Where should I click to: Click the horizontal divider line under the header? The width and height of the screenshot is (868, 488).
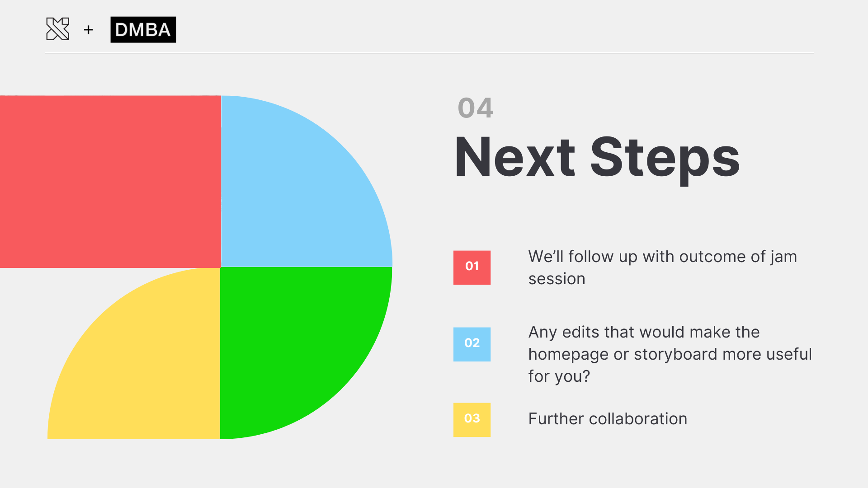click(429, 53)
